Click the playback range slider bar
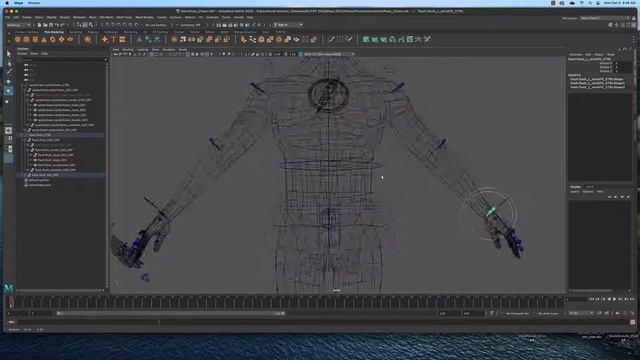The image size is (640, 360). tap(171, 313)
